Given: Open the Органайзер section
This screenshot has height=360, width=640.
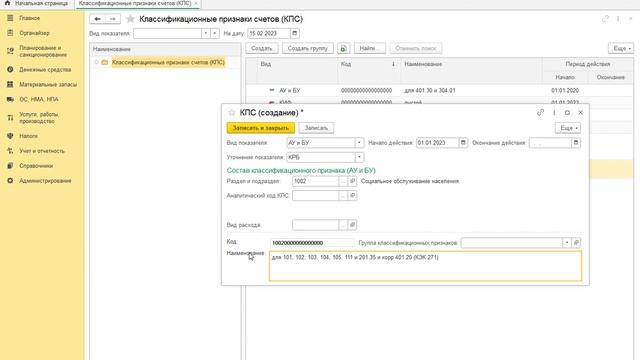Looking at the screenshot, I should 34,33.
